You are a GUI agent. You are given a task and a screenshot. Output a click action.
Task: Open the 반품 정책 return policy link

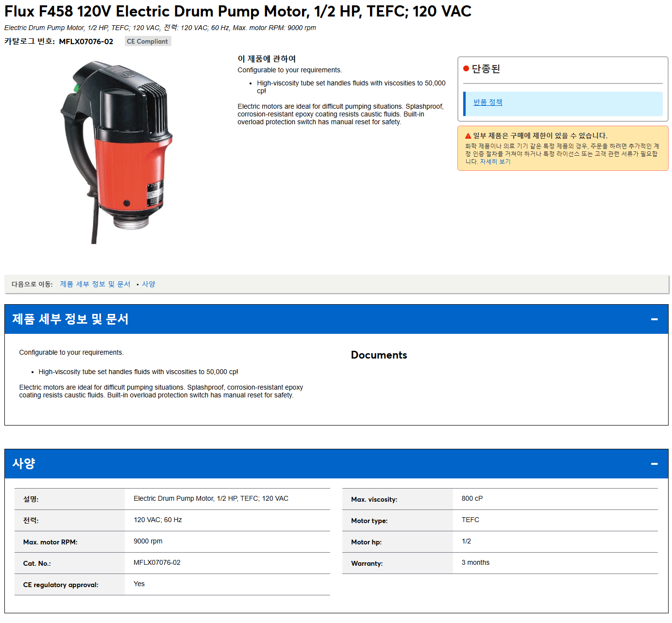pos(488,102)
